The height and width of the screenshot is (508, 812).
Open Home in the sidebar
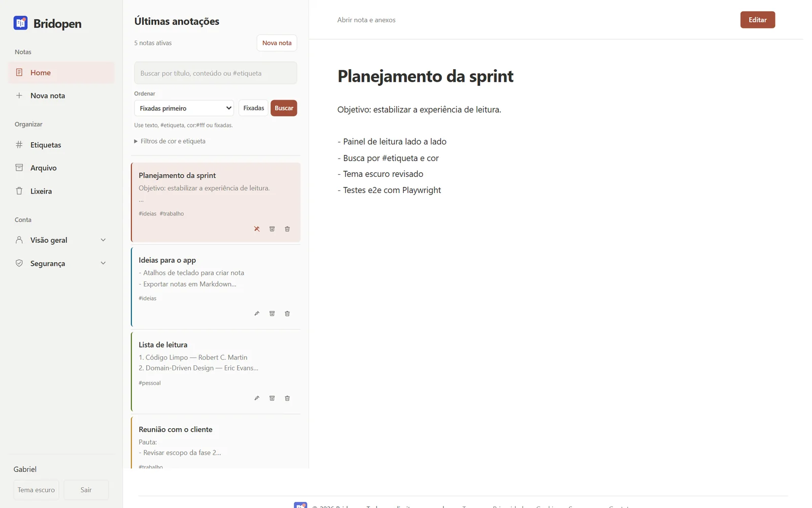61,73
